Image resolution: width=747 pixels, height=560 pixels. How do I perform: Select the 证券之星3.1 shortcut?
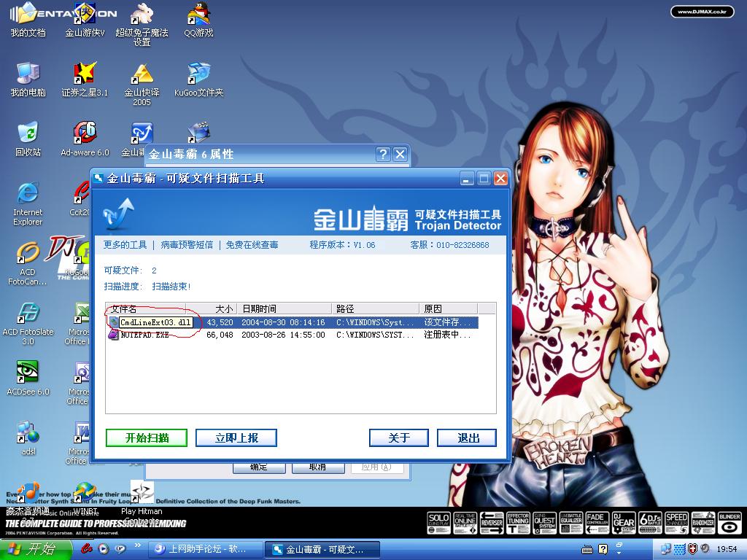pos(85,79)
